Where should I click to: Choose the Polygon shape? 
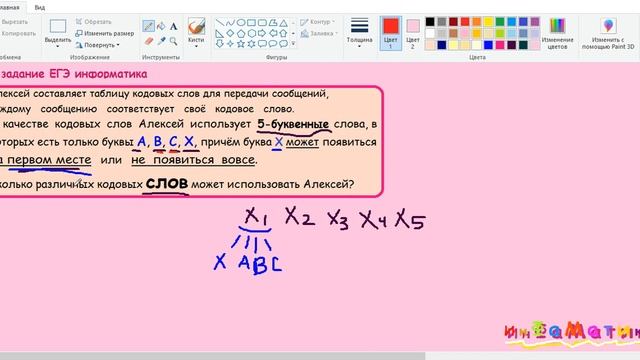[x=273, y=22]
